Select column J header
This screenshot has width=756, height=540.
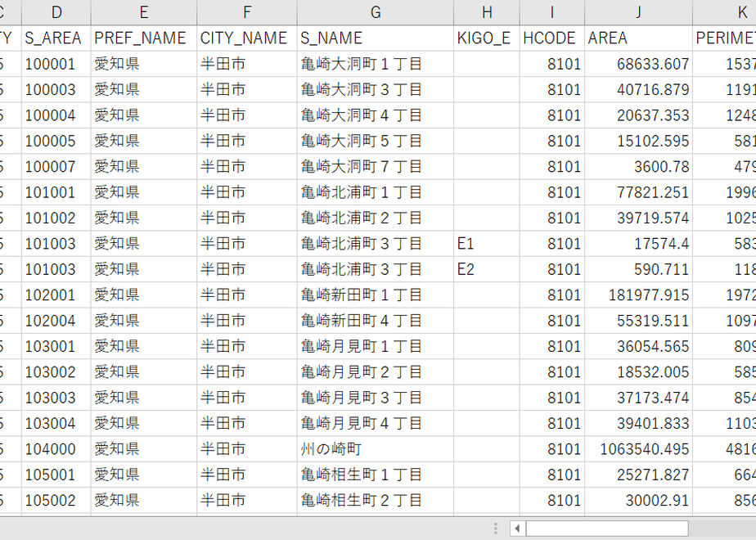(x=638, y=12)
